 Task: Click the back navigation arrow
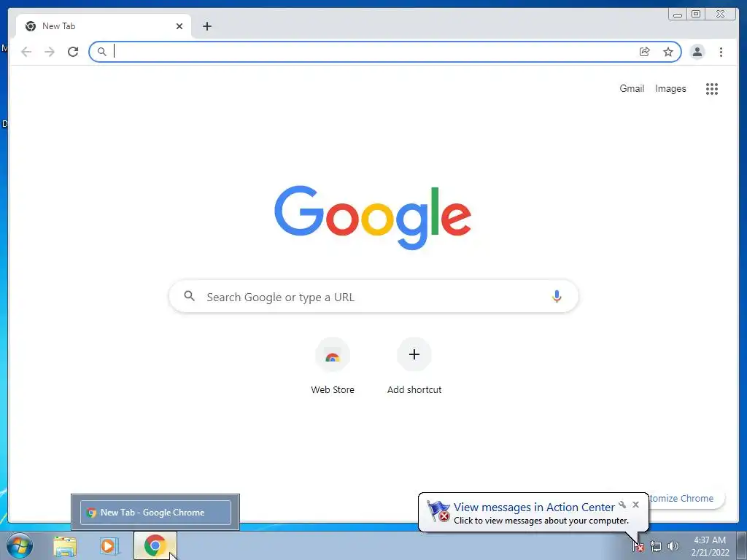tap(26, 52)
